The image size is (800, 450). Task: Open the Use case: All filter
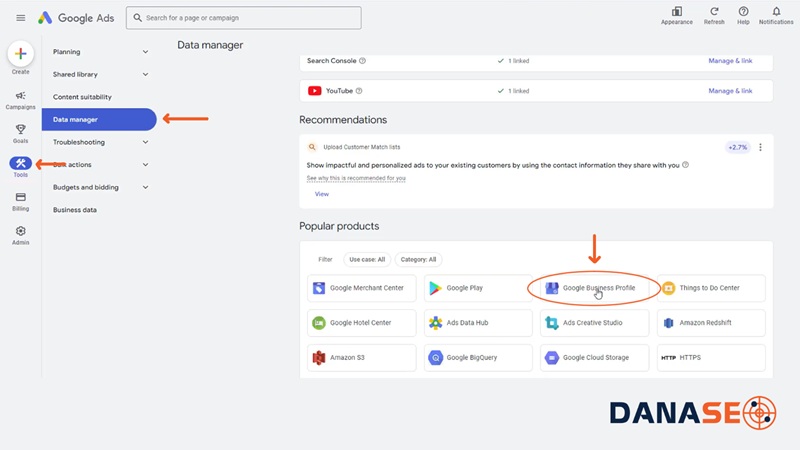coord(367,259)
